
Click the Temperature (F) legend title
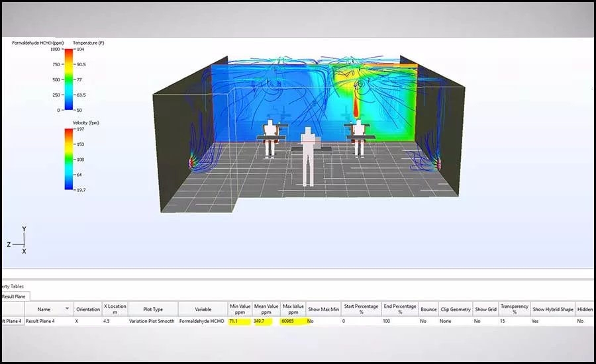(x=88, y=43)
